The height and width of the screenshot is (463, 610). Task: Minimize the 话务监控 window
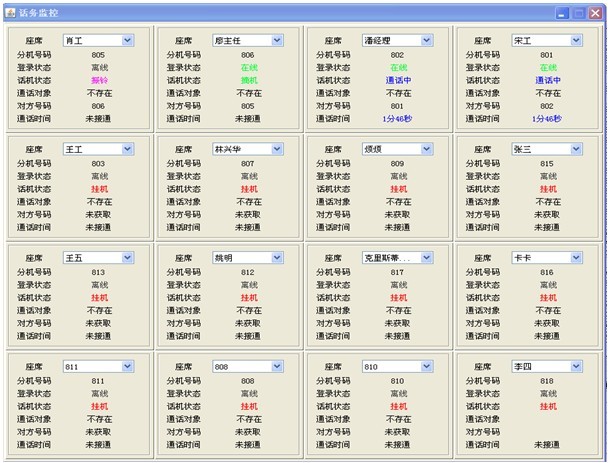coord(562,12)
